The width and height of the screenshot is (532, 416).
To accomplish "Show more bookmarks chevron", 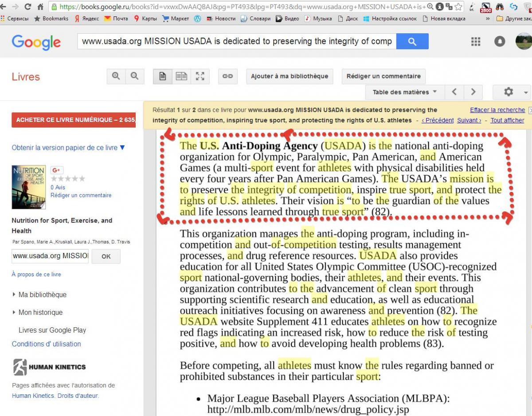I will pos(488,19).
